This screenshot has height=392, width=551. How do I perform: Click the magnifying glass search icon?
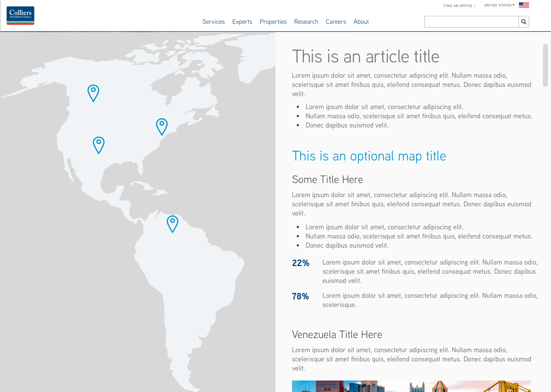(524, 22)
